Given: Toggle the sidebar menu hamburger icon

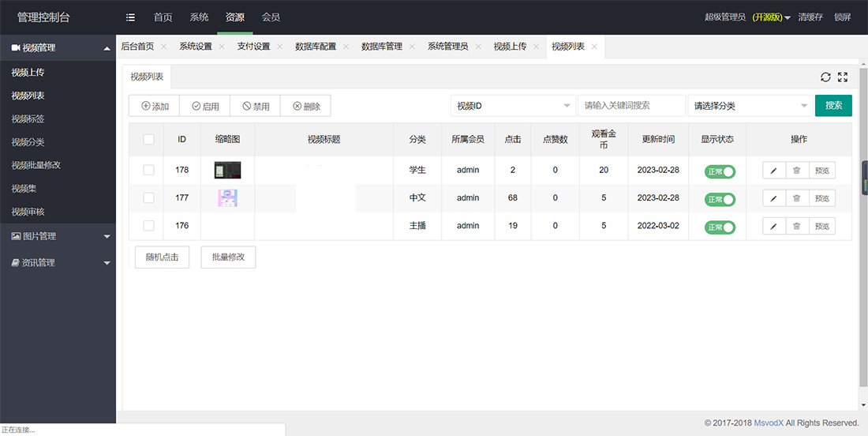Looking at the screenshot, I should [x=131, y=17].
